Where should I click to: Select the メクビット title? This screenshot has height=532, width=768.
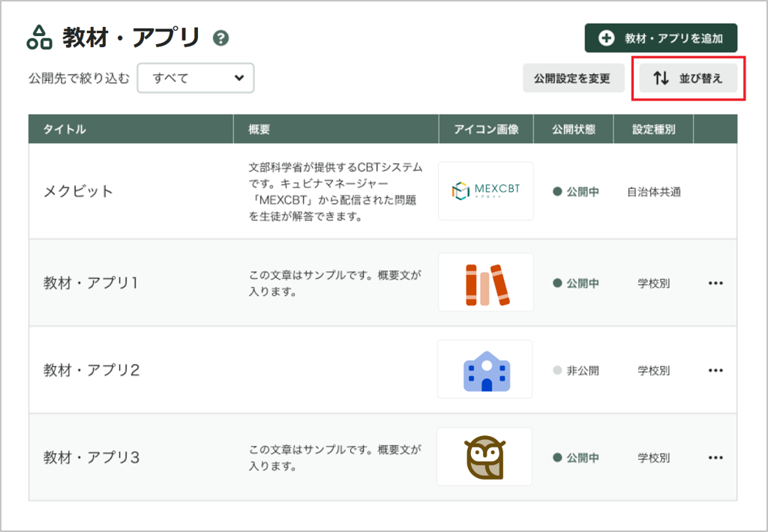click(78, 191)
